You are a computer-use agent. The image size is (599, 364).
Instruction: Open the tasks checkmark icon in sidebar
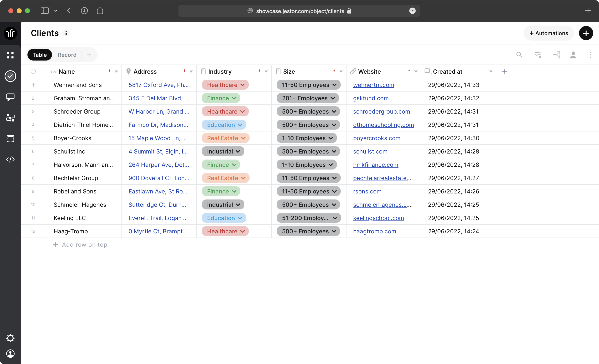pyautogui.click(x=10, y=76)
